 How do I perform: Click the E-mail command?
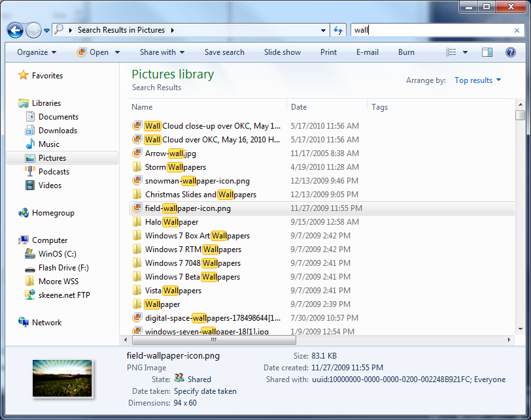(368, 52)
